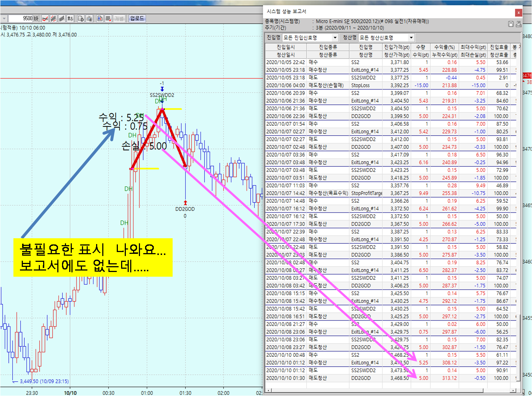
Task: Click the 수익률(%) column header
Action: 444,47
